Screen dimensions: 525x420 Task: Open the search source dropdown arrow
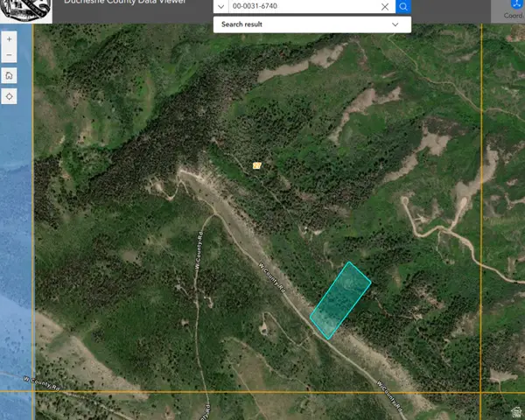click(221, 6)
